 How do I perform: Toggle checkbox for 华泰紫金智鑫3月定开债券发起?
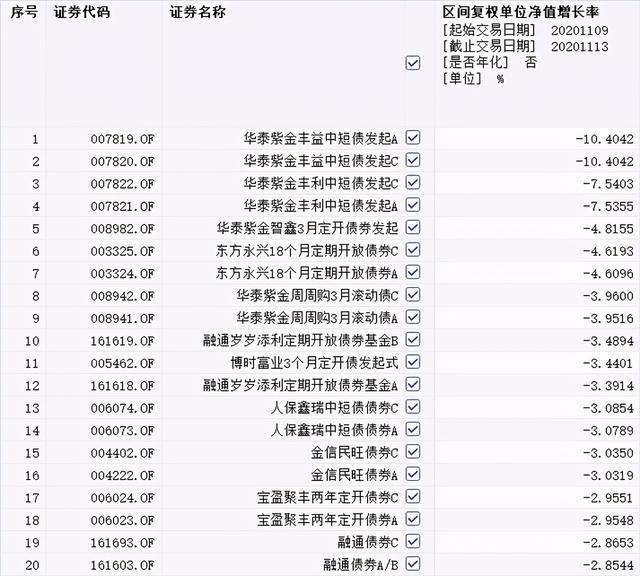[x=413, y=227]
